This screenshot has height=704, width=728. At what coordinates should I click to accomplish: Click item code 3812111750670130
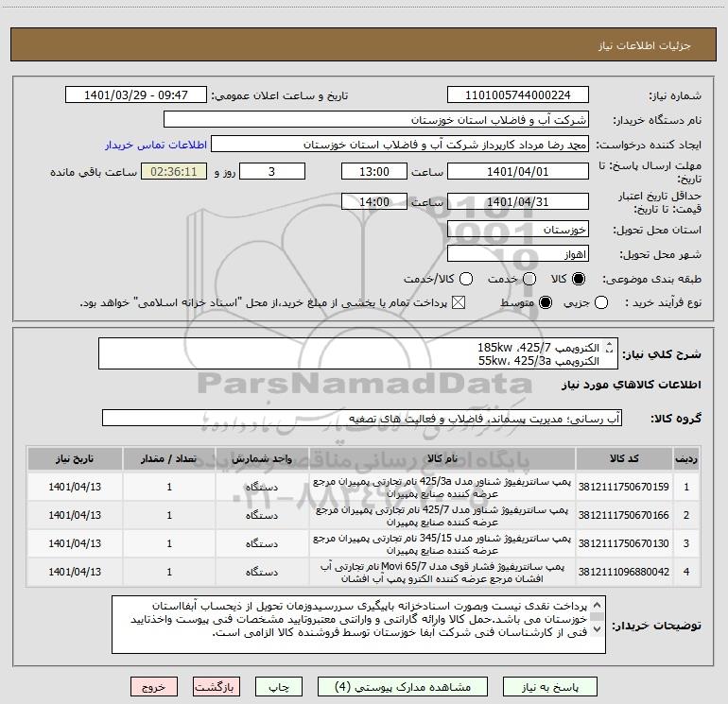(x=624, y=543)
